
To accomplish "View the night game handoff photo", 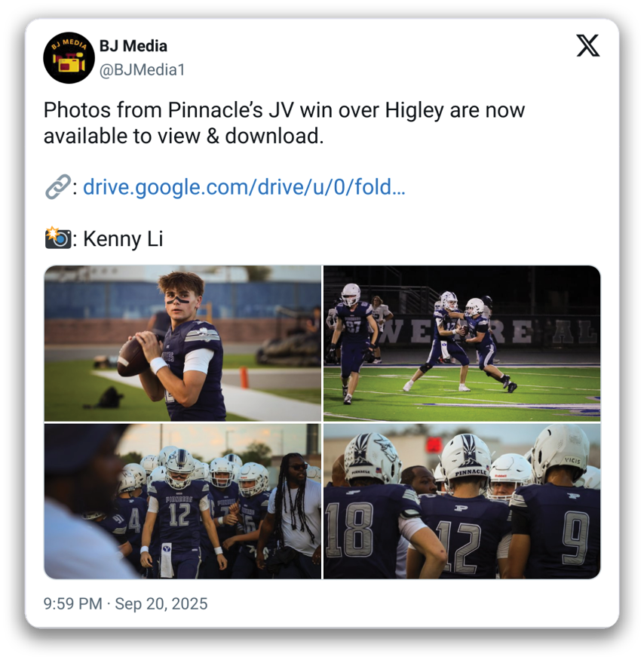I will 462,343.
